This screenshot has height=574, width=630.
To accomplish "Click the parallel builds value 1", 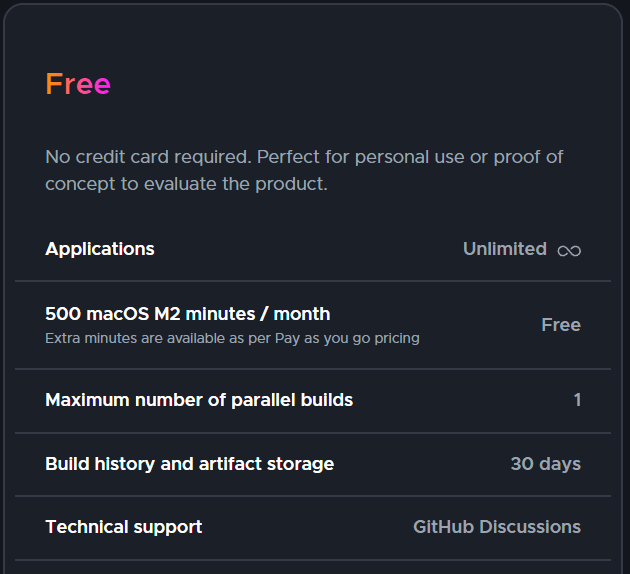I will pos(577,400).
